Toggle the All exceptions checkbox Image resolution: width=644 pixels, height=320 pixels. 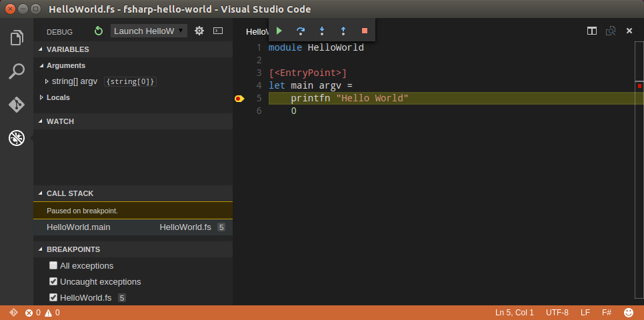[53, 265]
